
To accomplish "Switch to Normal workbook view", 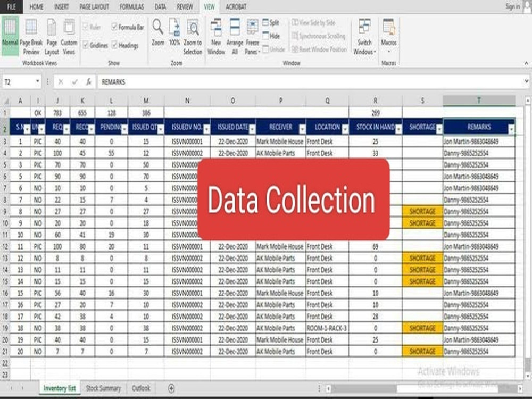I will coord(10,36).
